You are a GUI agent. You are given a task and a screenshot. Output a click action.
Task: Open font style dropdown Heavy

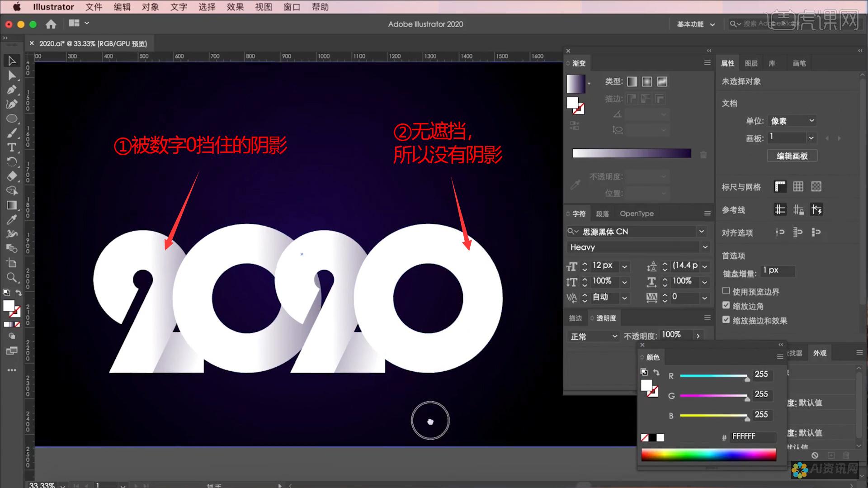coord(704,247)
